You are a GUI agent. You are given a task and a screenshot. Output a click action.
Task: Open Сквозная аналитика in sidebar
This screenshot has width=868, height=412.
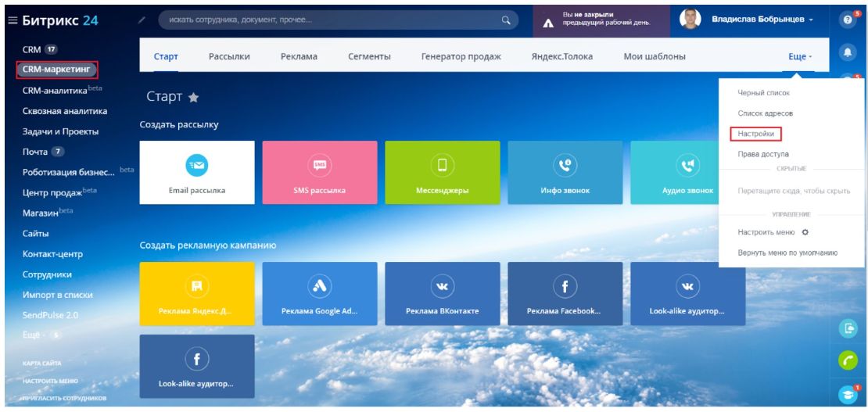(x=65, y=111)
